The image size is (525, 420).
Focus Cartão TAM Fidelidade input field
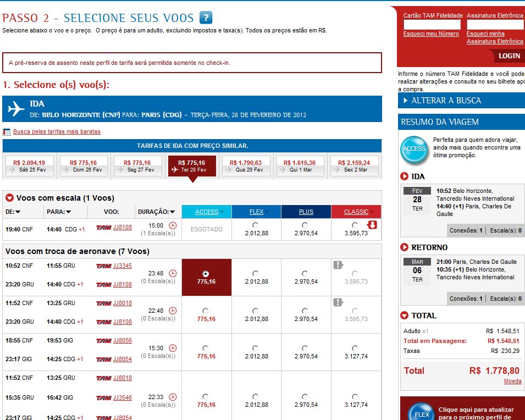432,24
